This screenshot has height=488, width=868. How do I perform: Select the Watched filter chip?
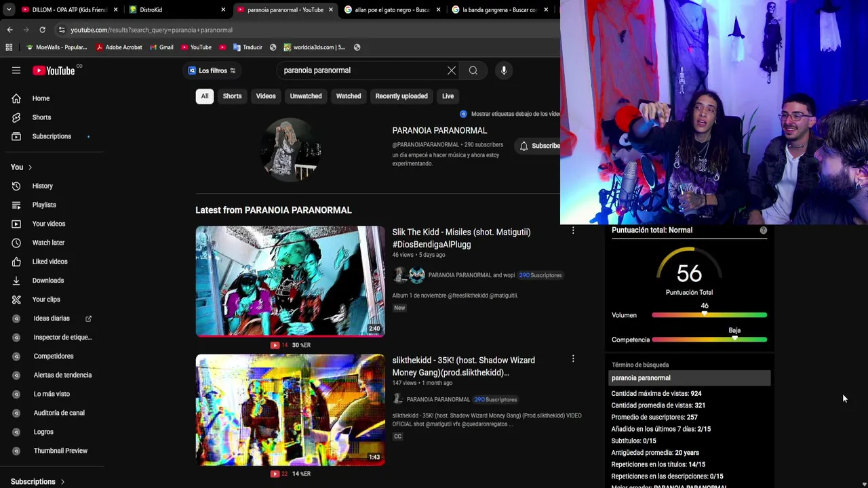pyautogui.click(x=349, y=96)
